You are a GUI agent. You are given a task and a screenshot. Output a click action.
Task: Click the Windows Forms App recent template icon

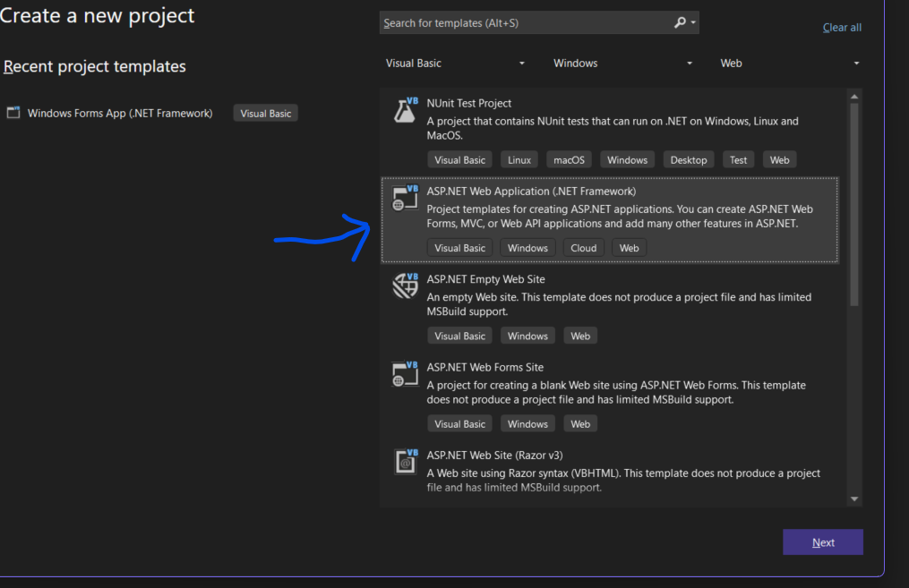click(x=13, y=113)
